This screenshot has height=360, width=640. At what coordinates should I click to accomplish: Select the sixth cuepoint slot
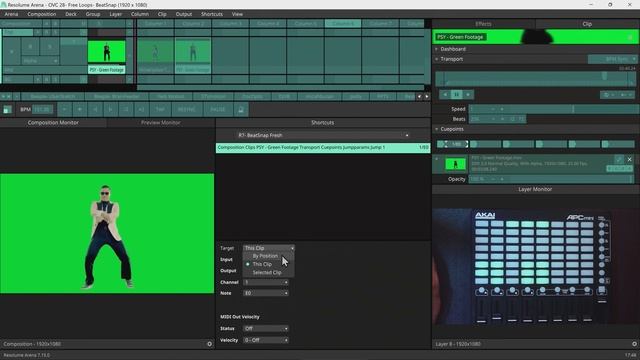pyautogui.click(x=618, y=144)
